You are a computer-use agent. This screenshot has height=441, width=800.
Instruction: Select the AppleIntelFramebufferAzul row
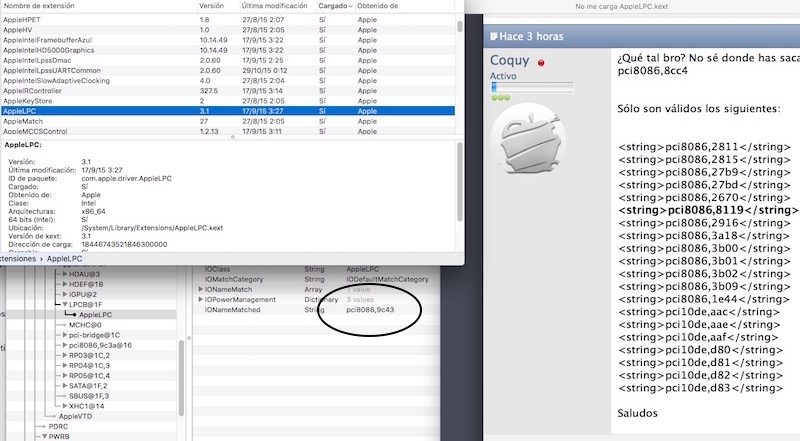pos(228,40)
